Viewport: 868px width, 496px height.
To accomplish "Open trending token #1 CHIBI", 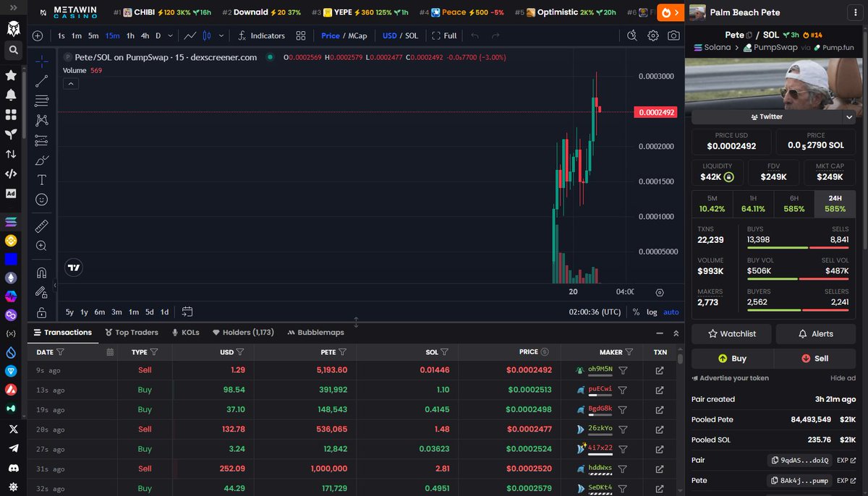I will (163, 12).
